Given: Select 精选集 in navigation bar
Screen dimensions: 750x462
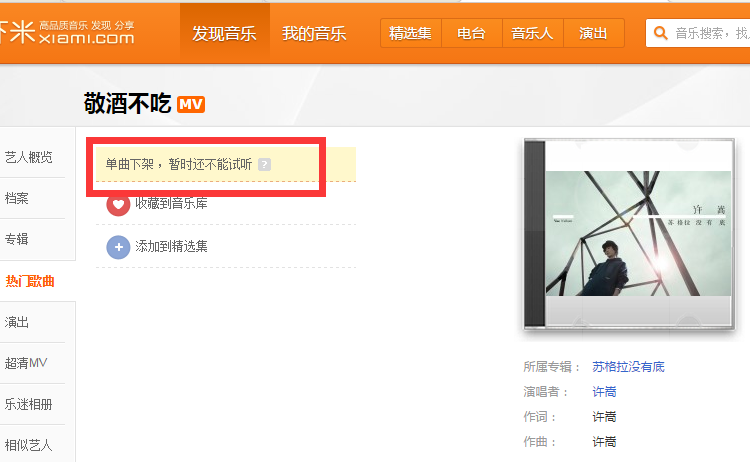Looking at the screenshot, I should [x=411, y=33].
